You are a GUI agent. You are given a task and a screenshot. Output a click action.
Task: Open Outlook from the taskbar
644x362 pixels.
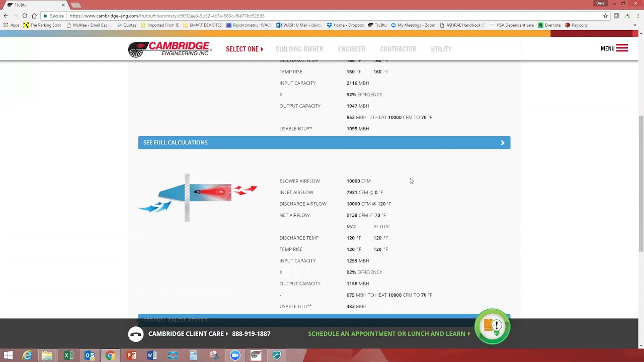point(90,355)
